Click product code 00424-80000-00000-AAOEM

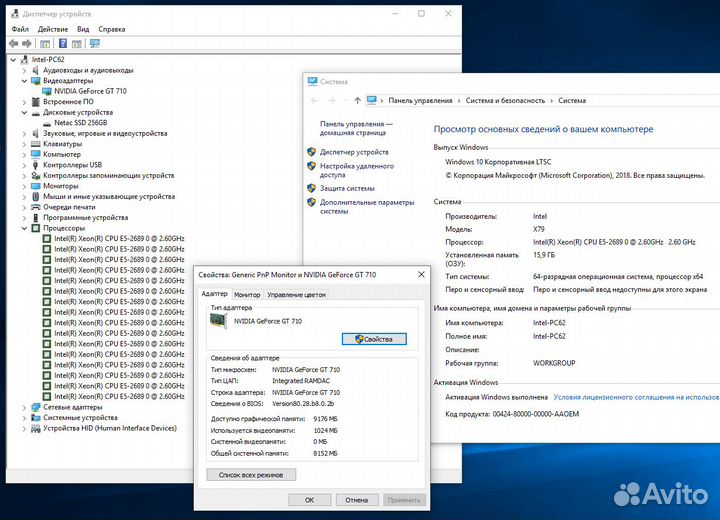pyautogui.click(x=535, y=414)
